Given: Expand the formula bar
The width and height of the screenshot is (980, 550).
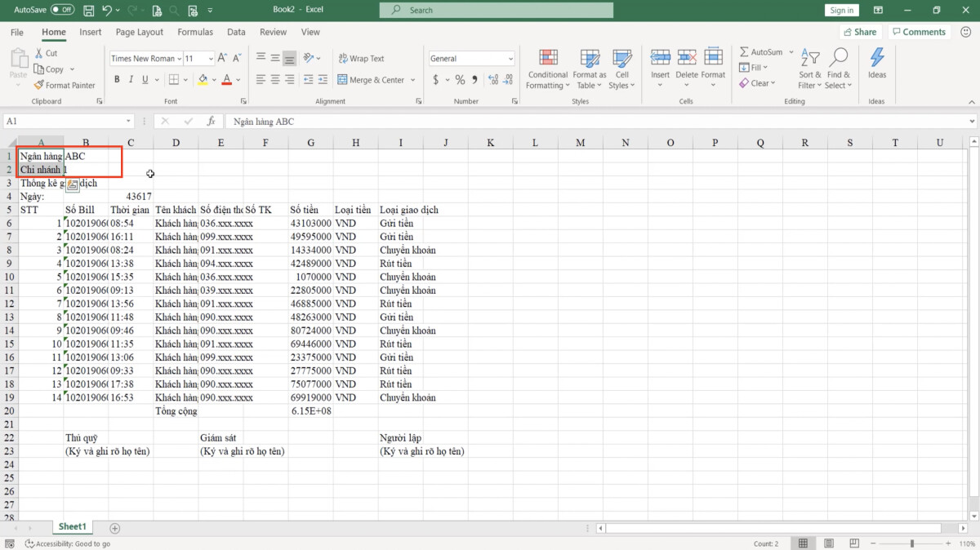Looking at the screenshot, I should 972,121.
